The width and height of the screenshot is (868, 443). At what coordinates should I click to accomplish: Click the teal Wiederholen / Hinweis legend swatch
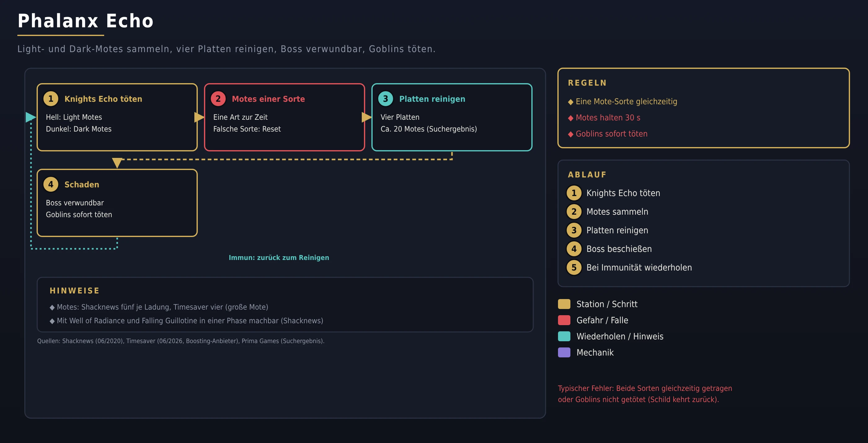click(564, 337)
